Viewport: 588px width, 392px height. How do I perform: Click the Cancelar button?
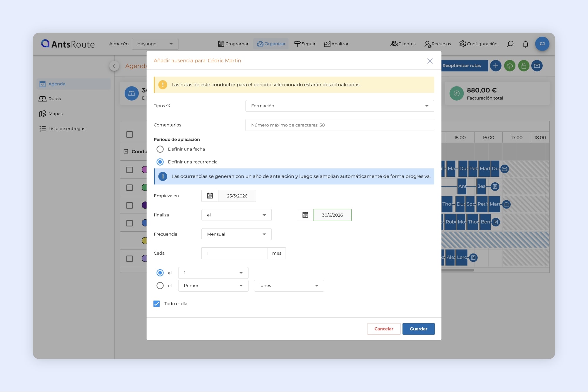click(x=384, y=329)
